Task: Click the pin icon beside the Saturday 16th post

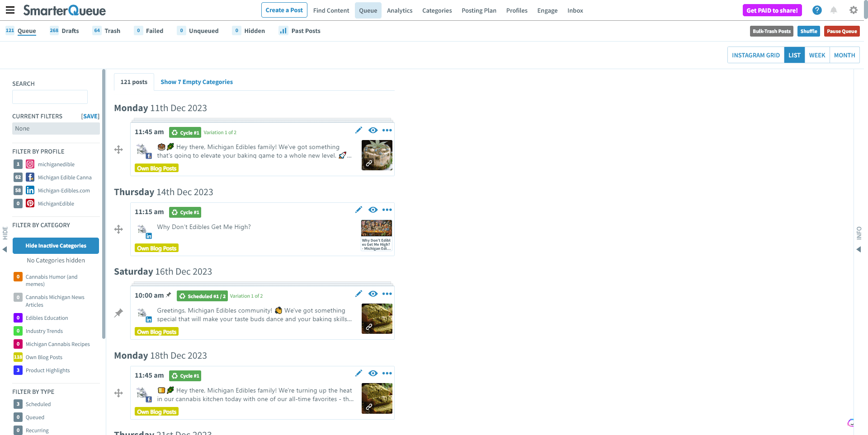Action: click(118, 313)
